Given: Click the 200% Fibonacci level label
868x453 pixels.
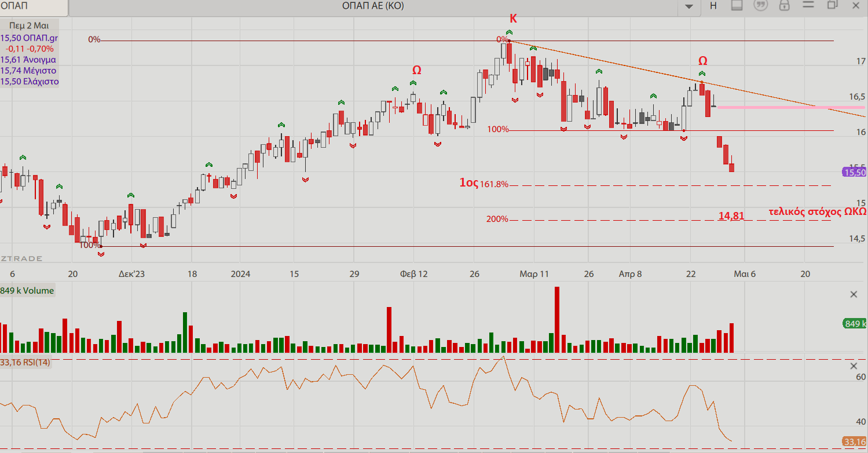Looking at the screenshot, I should (497, 219).
